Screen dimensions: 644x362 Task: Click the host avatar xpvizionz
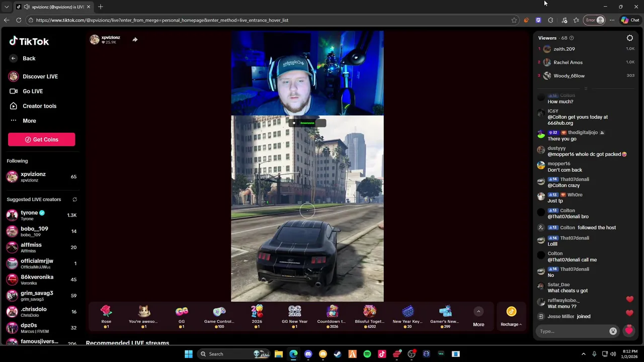(95, 40)
